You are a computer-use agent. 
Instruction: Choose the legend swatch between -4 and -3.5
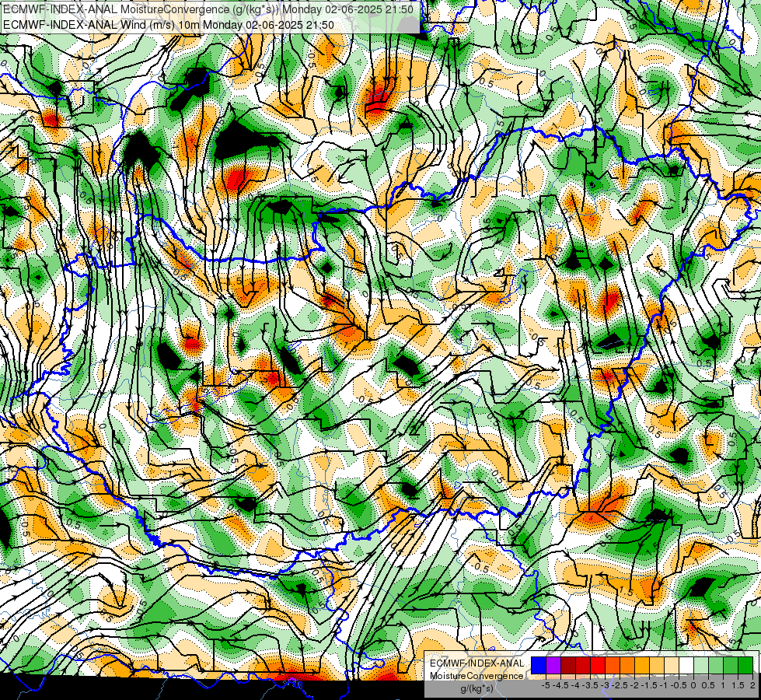click(583, 666)
